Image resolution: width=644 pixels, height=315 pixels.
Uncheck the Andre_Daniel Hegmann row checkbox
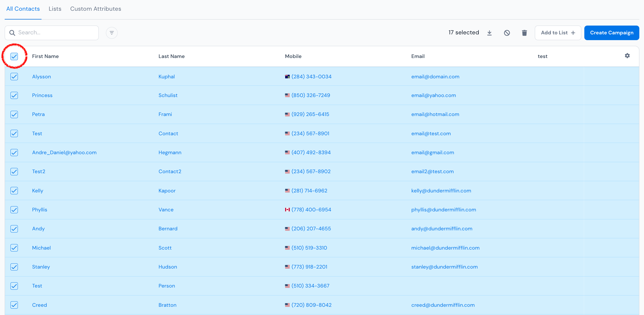(14, 153)
